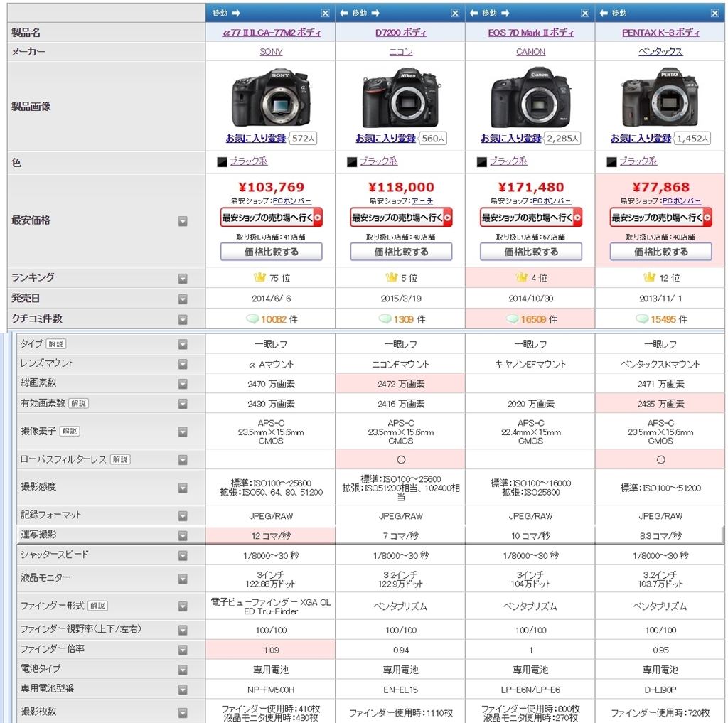Click 価格比較する under EOS 7D Mark II

[x=530, y=252]
